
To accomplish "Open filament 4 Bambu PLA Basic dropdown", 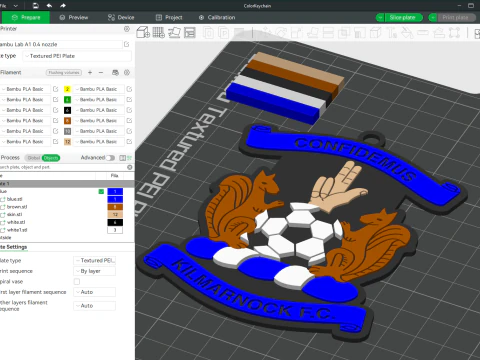I will point(99,99).
